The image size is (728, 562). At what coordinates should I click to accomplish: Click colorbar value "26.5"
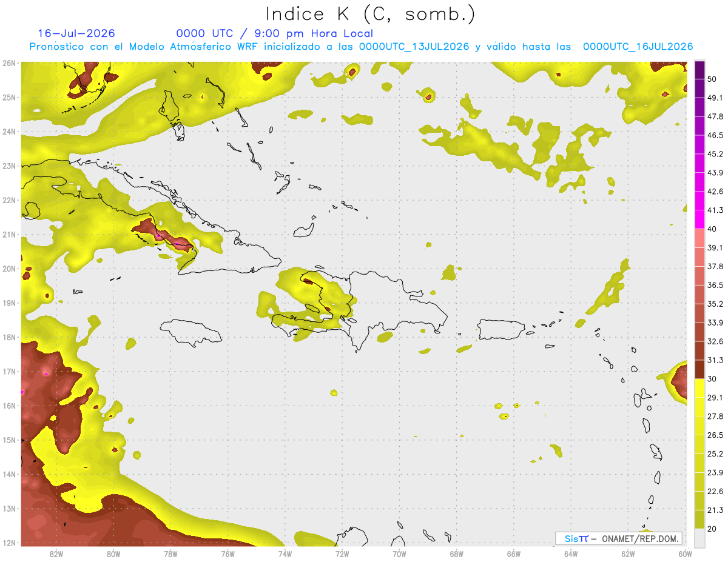(715, 435)
